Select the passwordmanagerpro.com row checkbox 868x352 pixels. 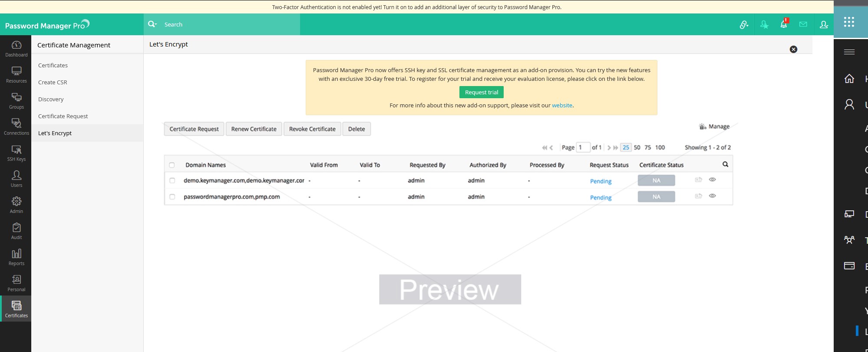tap(172, 197)
